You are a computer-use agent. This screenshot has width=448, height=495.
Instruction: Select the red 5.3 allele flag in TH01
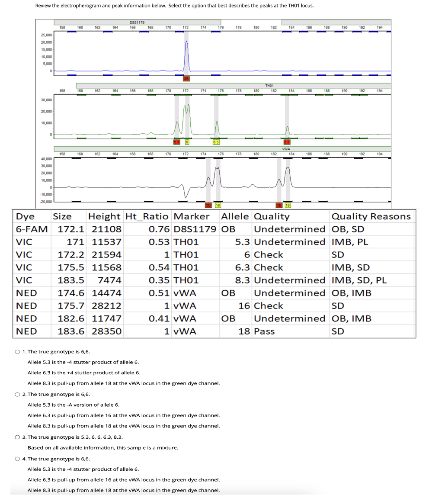[177, 141]
